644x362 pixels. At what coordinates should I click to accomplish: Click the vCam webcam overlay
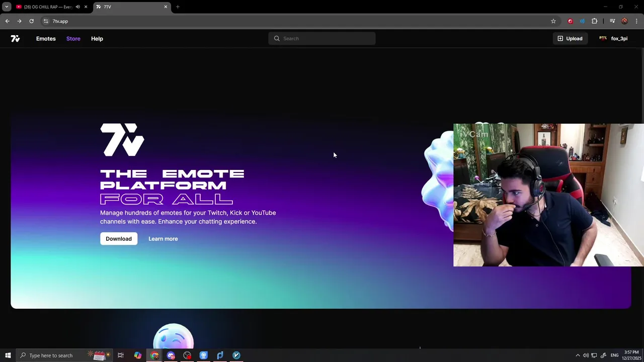[x=548, y=195]
